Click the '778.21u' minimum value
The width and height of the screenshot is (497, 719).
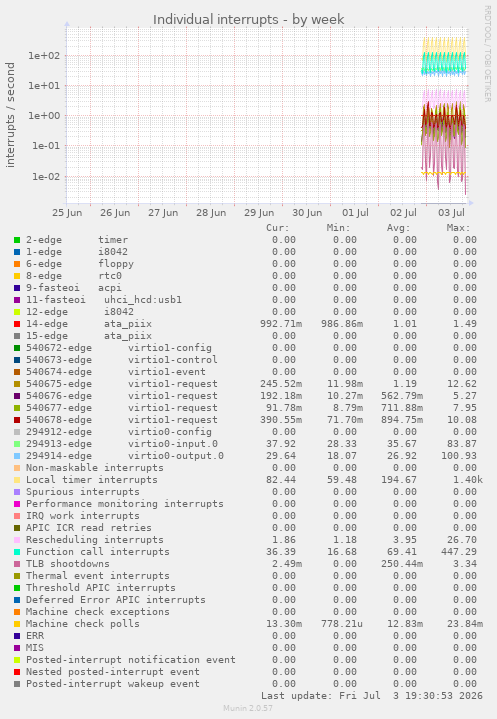(342, 624)
